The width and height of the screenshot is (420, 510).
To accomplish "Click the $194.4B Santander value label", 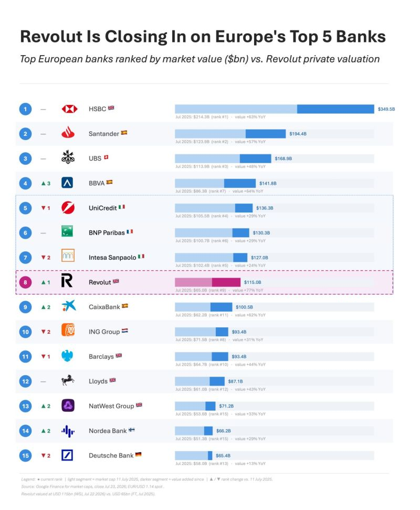I will tap(298, 134).
